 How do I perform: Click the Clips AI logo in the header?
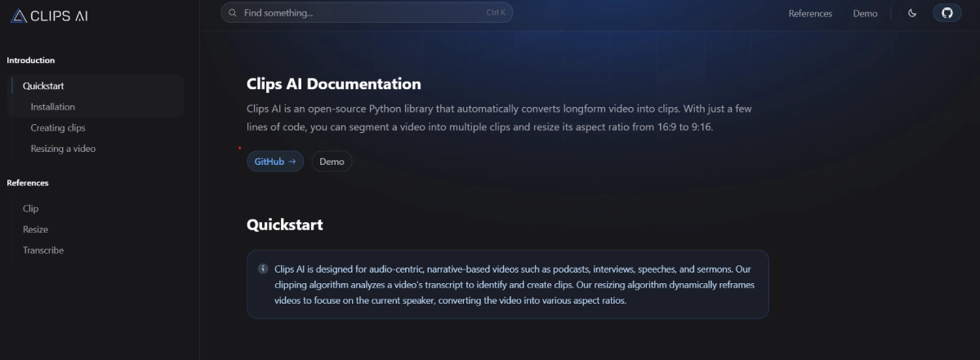[50, 16]
